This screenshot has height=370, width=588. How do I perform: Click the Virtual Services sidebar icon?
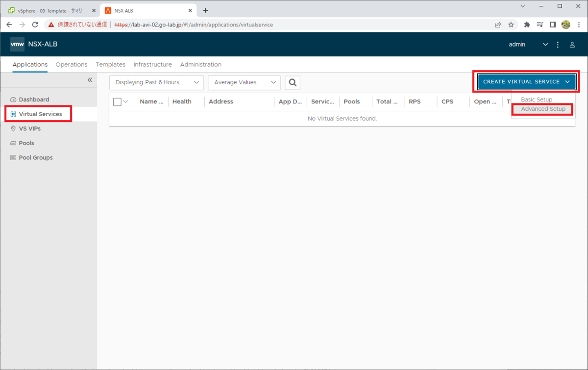tap(13, 114)
